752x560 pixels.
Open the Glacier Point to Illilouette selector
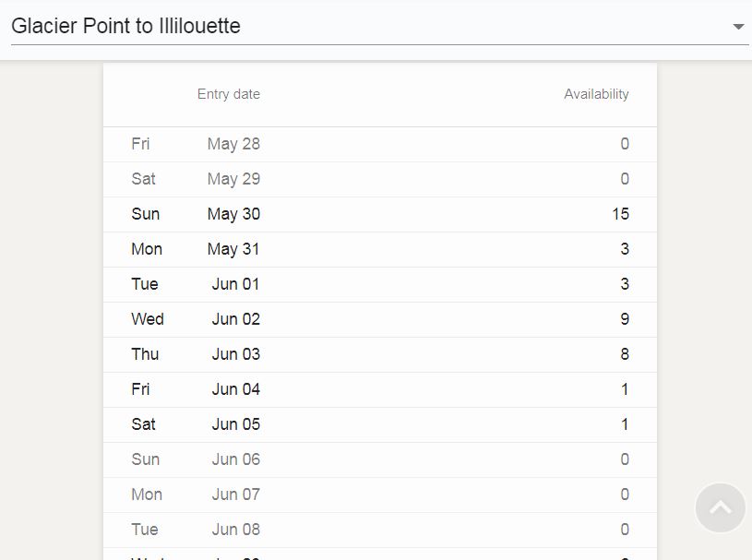pos(380,27)
